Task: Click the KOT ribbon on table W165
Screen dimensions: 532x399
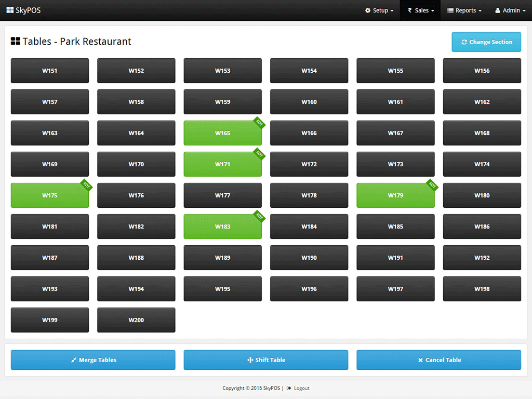Action: [259, 123]
